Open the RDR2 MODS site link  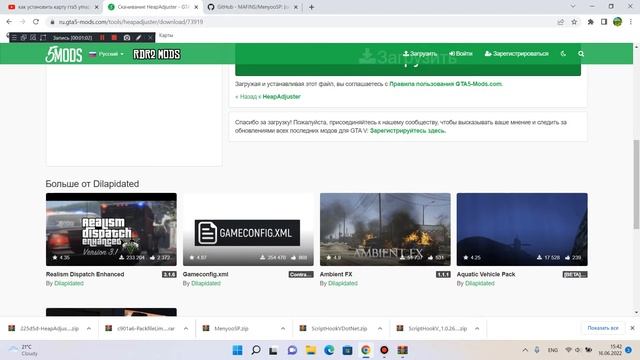(156, 54)
